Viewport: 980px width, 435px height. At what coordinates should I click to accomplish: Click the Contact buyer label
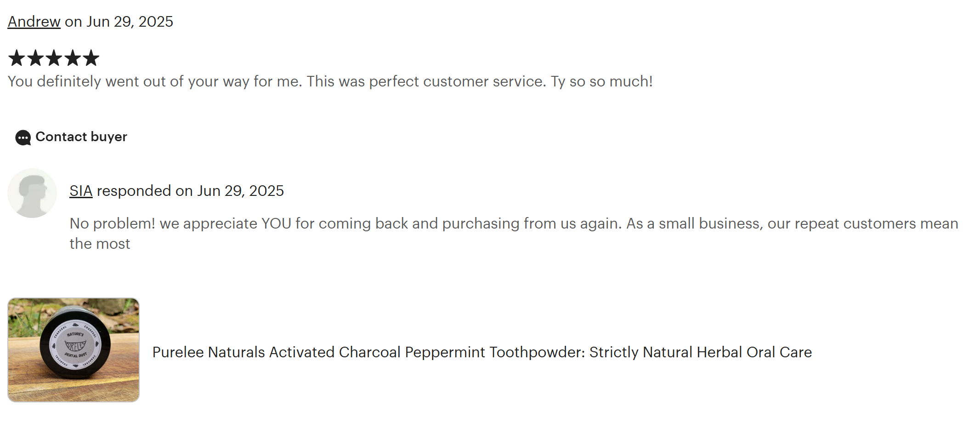tap(81, 137)
